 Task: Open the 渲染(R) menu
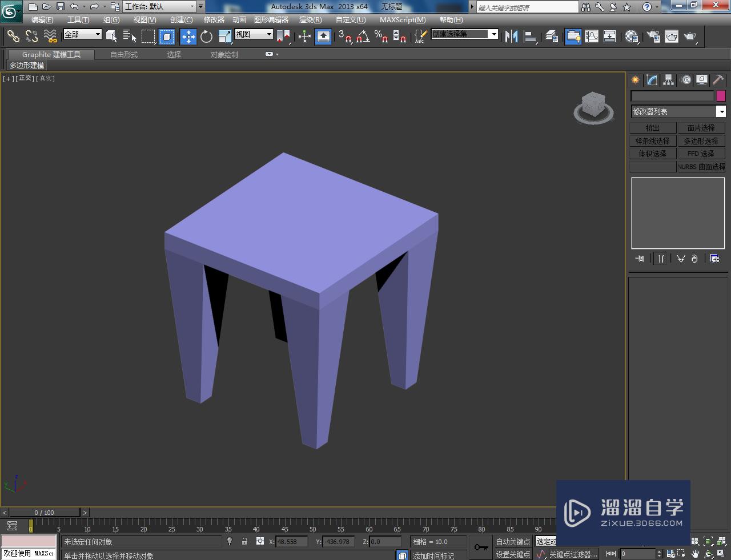tap(310, 19)
